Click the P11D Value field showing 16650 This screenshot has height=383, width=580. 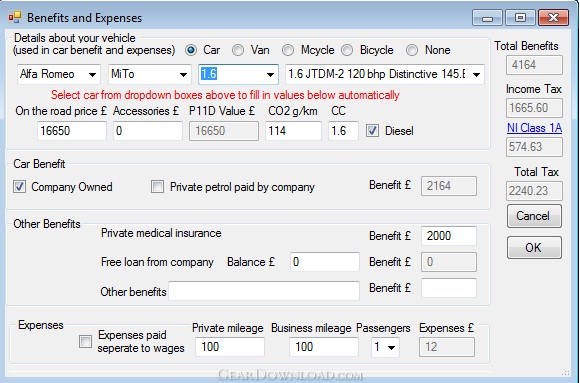pos(224,131)
